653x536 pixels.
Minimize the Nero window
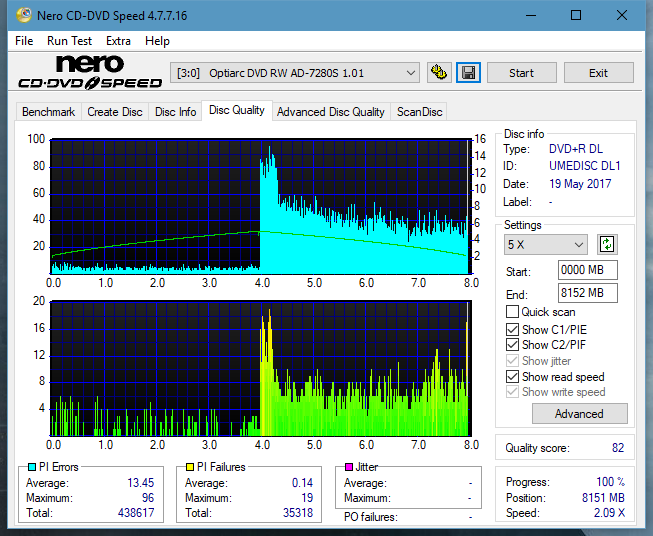(531, 16)
